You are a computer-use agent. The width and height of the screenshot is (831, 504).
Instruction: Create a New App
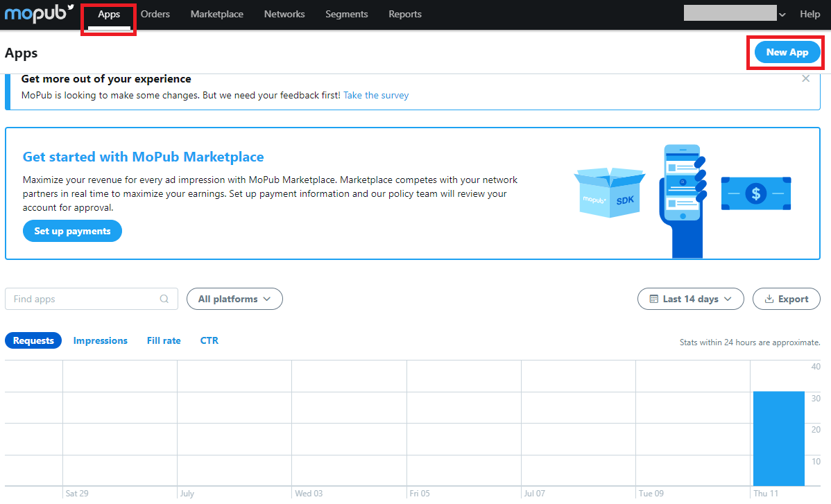[787, 52]
